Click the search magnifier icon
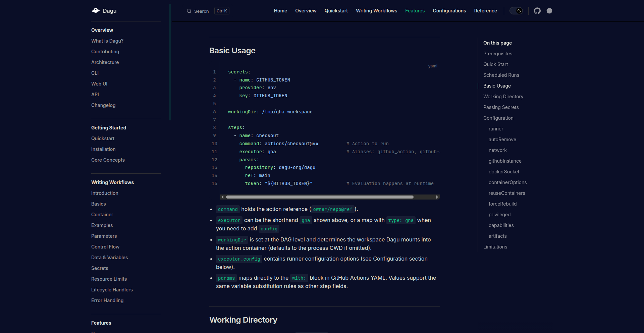The width and height of the screenshot is (644, 333). 190,11
